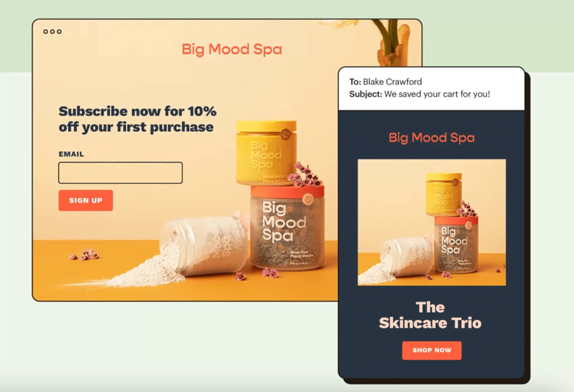Click pink flowers atop the large orange-lid jar

305,174
